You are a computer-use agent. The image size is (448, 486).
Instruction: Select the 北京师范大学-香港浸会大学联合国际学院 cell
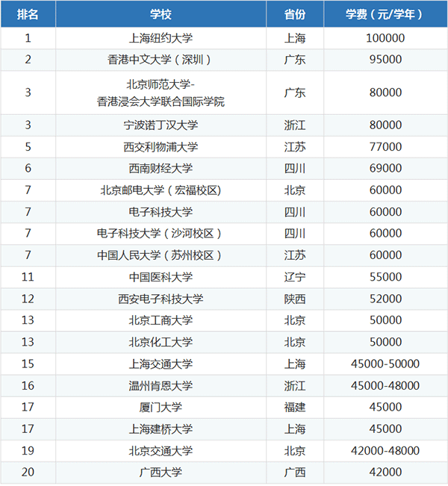[161, 93]
